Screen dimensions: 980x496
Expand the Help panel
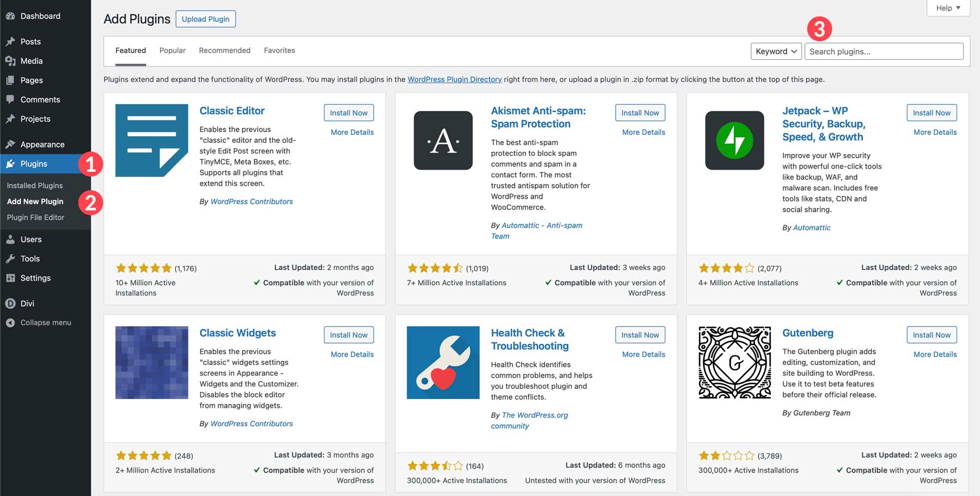(x=947, y=8)
